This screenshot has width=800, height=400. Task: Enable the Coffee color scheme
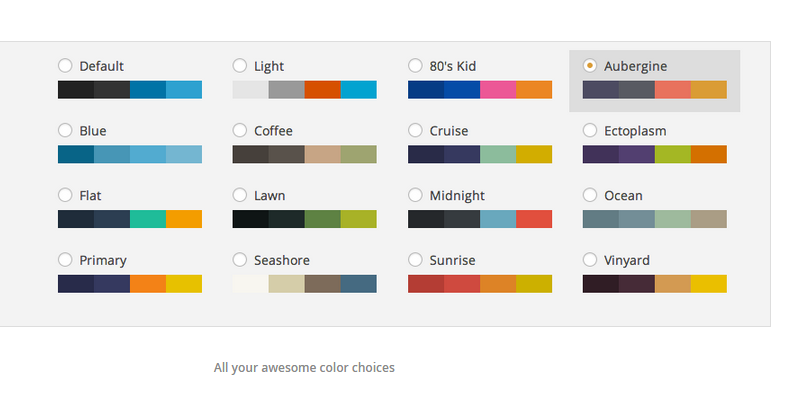tap(240, 131)
